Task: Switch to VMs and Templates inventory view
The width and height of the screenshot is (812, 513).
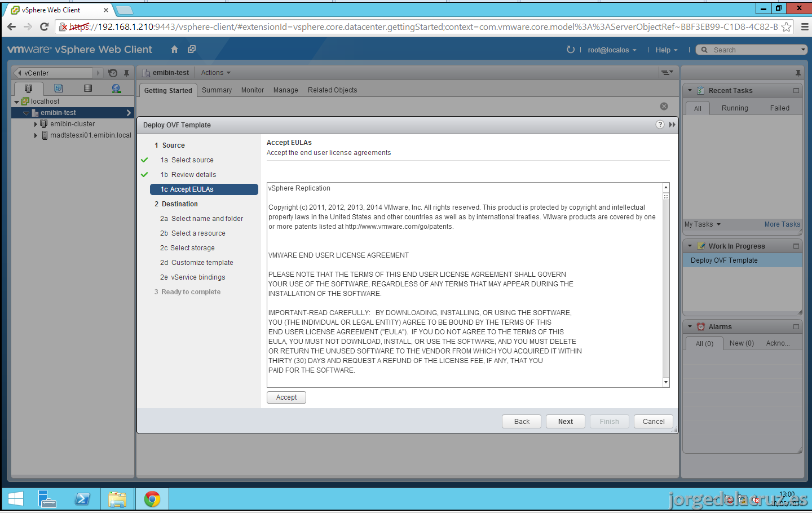Action: [58, 89]
